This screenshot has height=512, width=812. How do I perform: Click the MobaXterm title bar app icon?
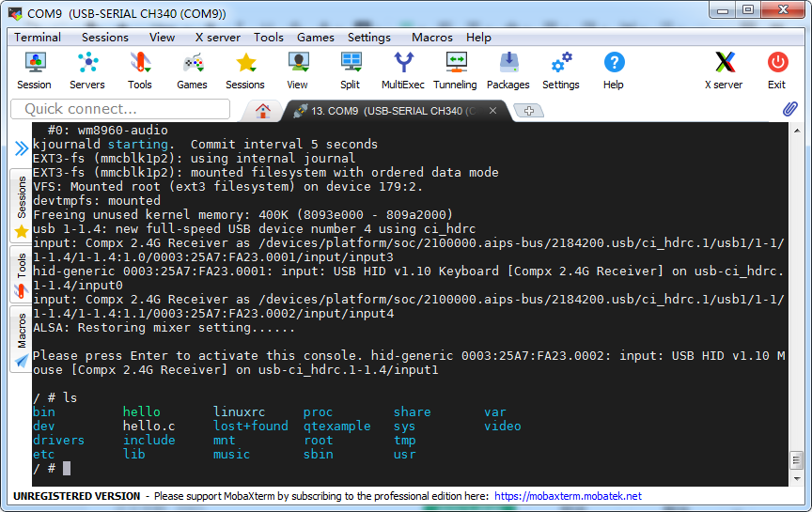point(16,13)
